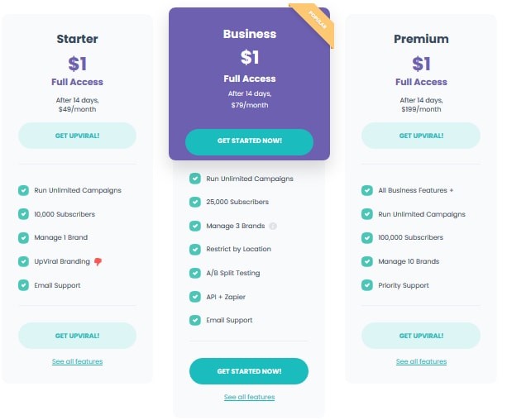Click the bottom Get UpViral button under Premium features

421,336
